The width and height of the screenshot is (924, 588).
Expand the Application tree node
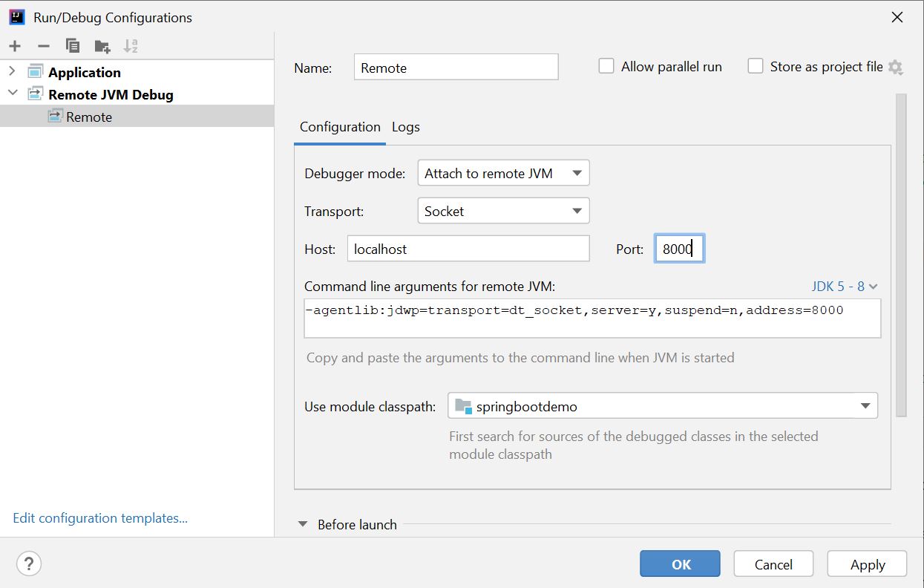(12, 72)
